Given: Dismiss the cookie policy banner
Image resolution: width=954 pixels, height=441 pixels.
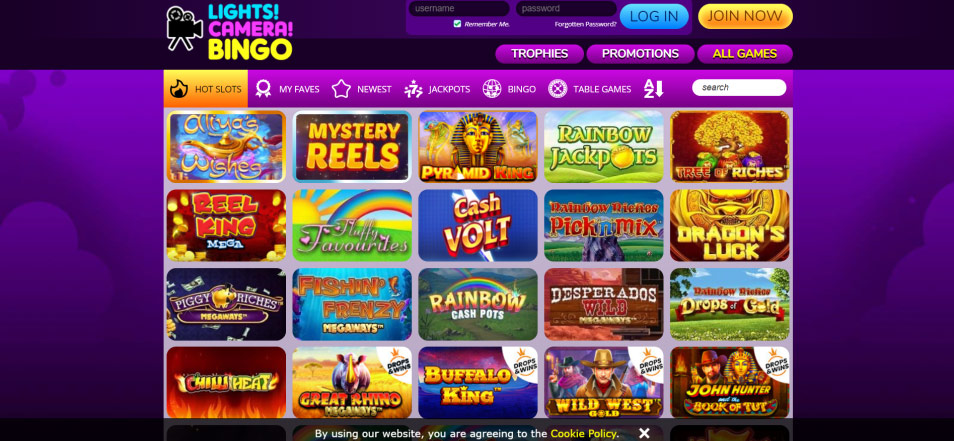Looking at the screenshot, I should pyautogui.click(x=644, y=433).
